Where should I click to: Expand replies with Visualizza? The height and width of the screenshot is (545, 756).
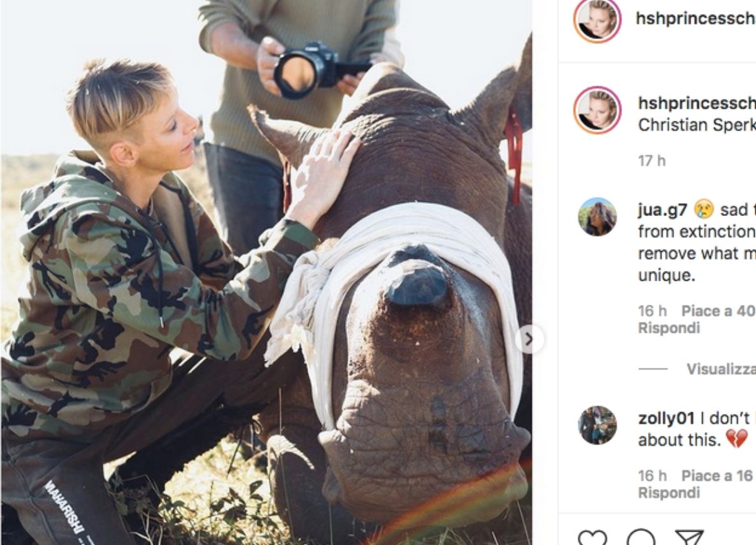[720, 369]
